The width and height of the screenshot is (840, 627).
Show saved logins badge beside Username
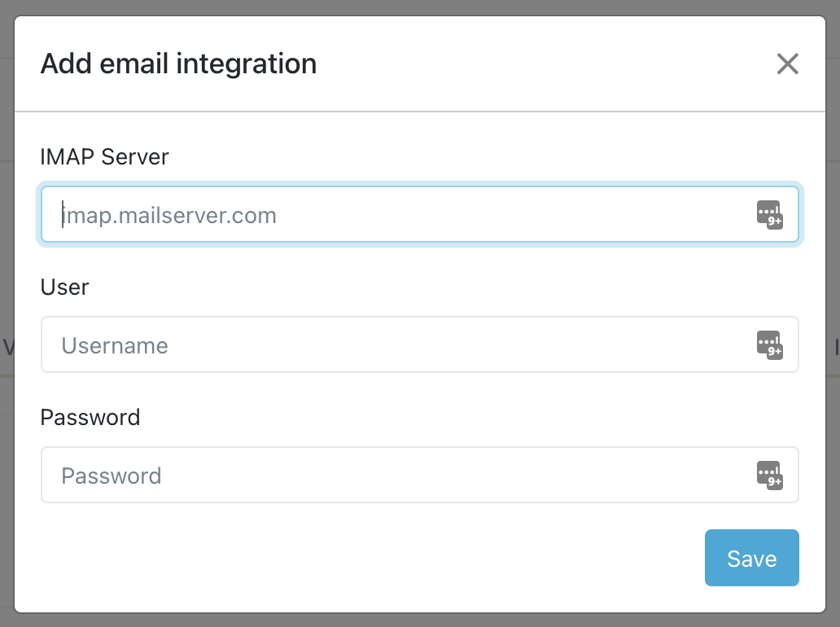769,345
